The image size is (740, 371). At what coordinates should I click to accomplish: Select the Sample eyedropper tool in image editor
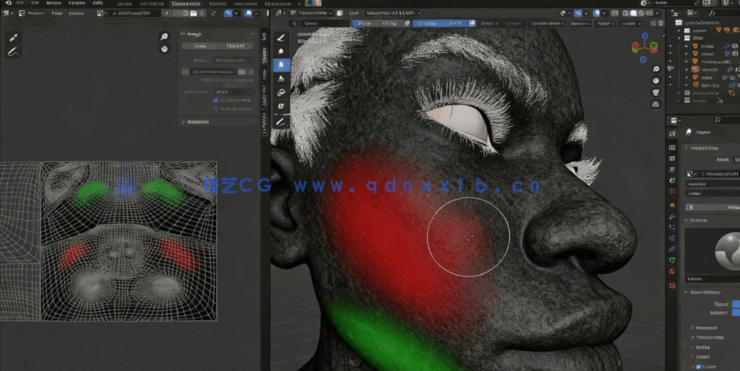(x=13, y=38)
